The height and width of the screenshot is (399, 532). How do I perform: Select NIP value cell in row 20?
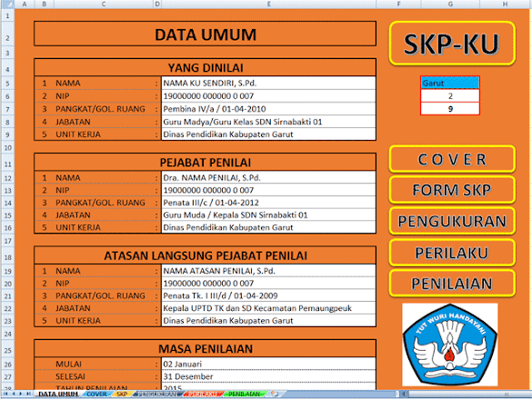tap(268, 284)
